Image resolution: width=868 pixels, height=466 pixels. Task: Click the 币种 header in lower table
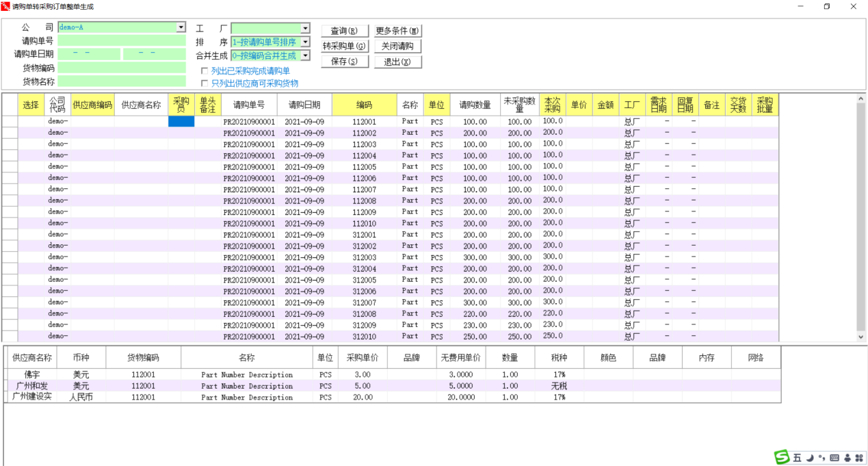[81, 357]
